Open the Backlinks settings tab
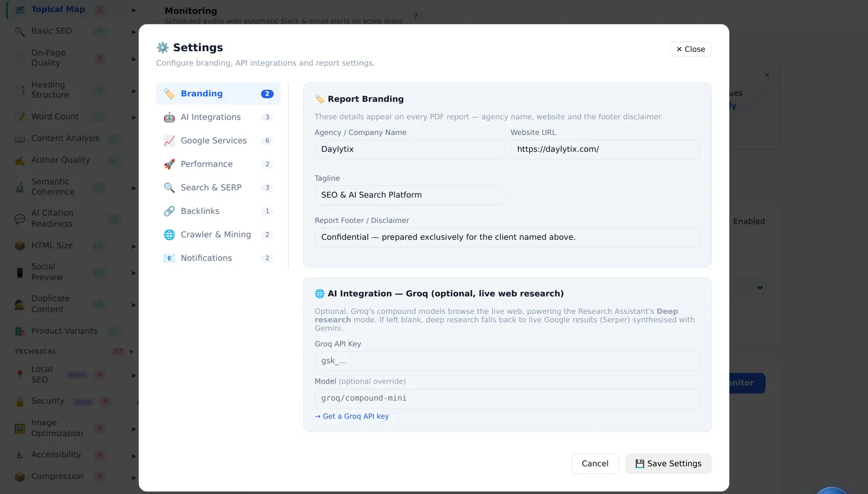The width and height of the screenshot is (868, 494). click(x=218, y=211)
